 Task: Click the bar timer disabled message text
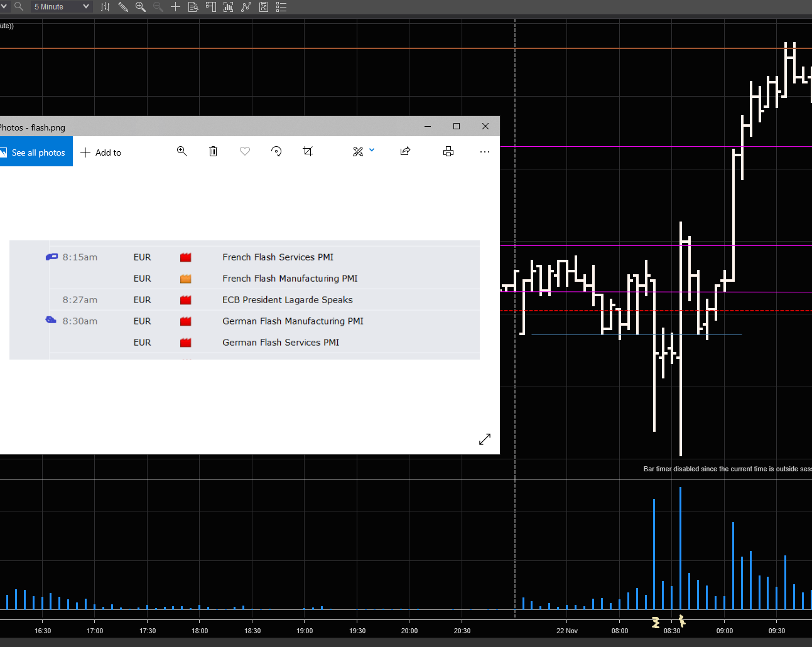point(727,469)
